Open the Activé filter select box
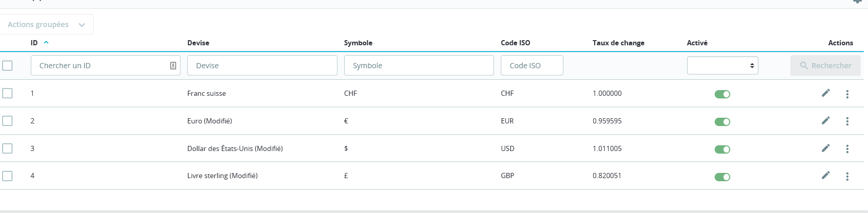 tap(722, 66)
